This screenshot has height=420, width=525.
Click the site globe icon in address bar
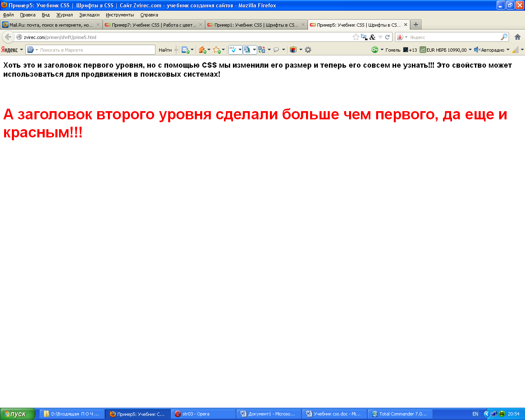tap(19, 37)
